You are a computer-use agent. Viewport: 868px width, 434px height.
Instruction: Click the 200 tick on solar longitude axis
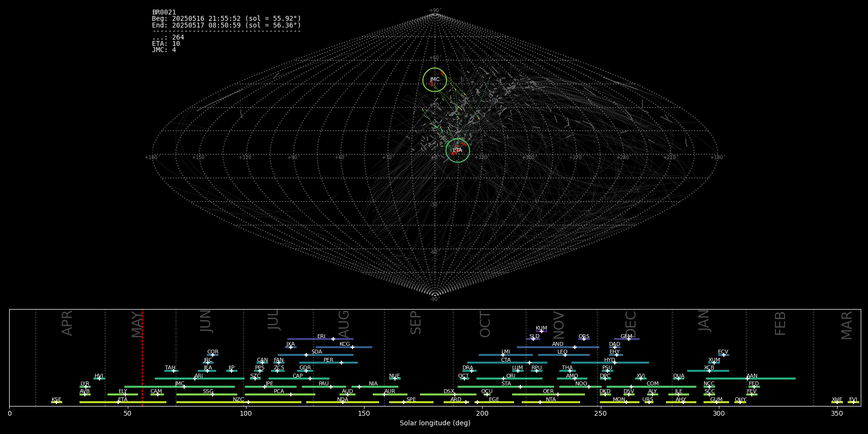pos(482,414)
